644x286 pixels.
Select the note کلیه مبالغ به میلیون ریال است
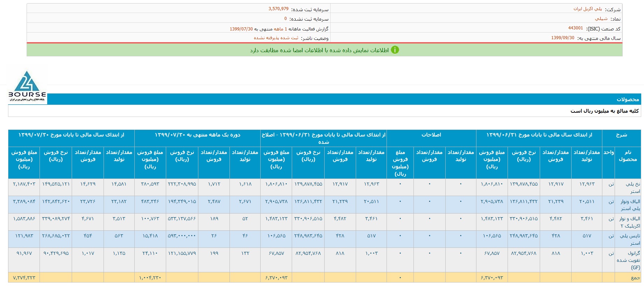coord(604,111)
